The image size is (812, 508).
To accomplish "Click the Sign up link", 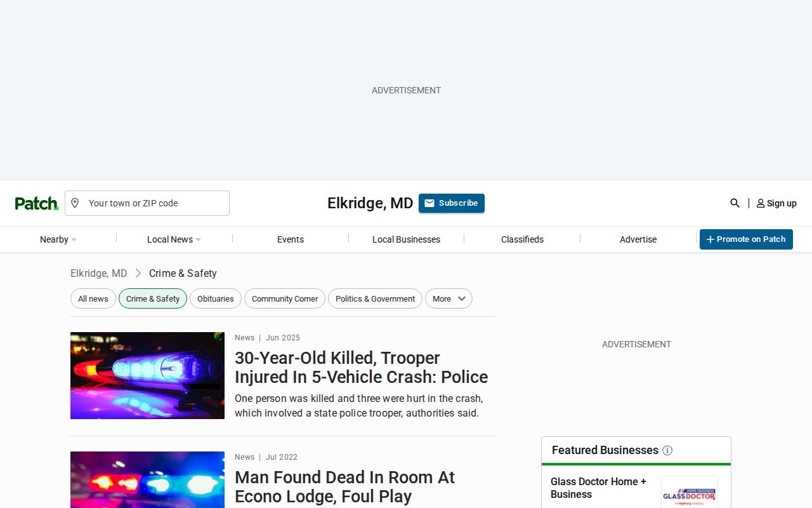I will tap(776, 203).
